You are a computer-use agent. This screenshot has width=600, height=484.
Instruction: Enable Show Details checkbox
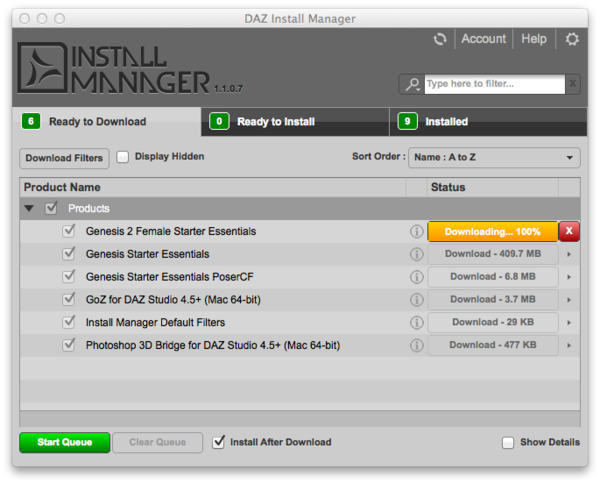pyautogui.click(x=508, y=443)
